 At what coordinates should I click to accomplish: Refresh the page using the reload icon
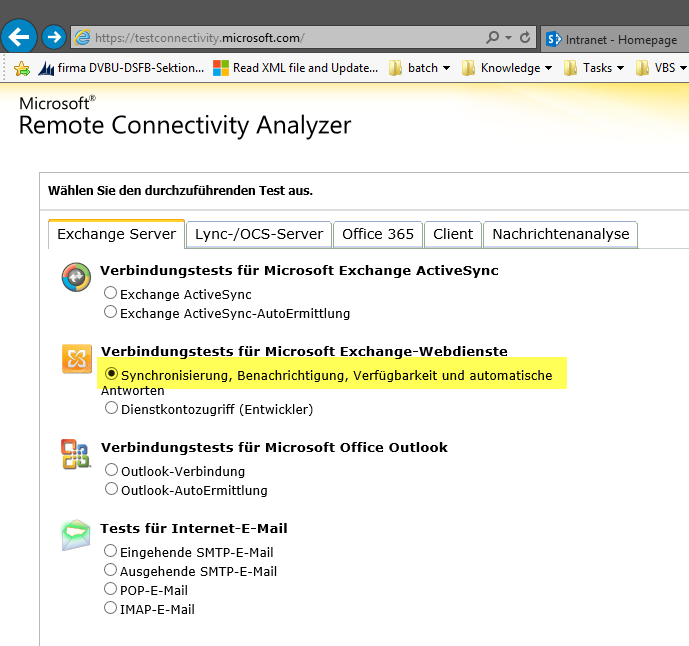[x=525, y=37]
